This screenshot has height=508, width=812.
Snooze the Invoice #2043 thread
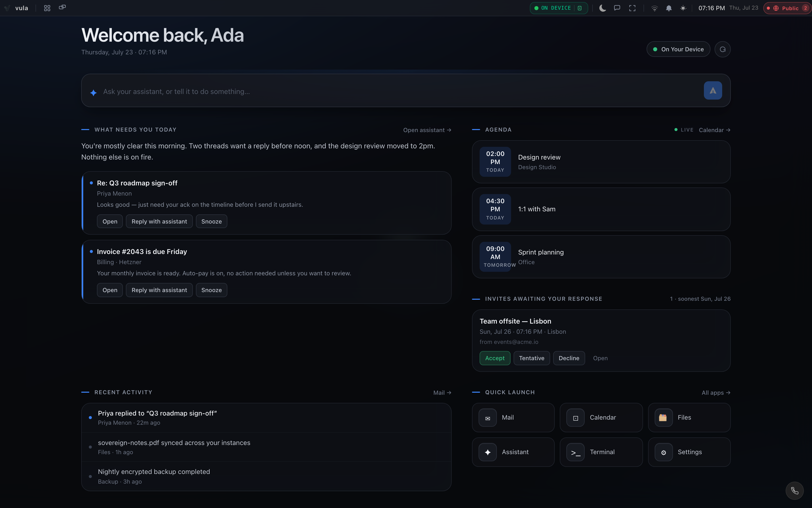coord(211,290)
